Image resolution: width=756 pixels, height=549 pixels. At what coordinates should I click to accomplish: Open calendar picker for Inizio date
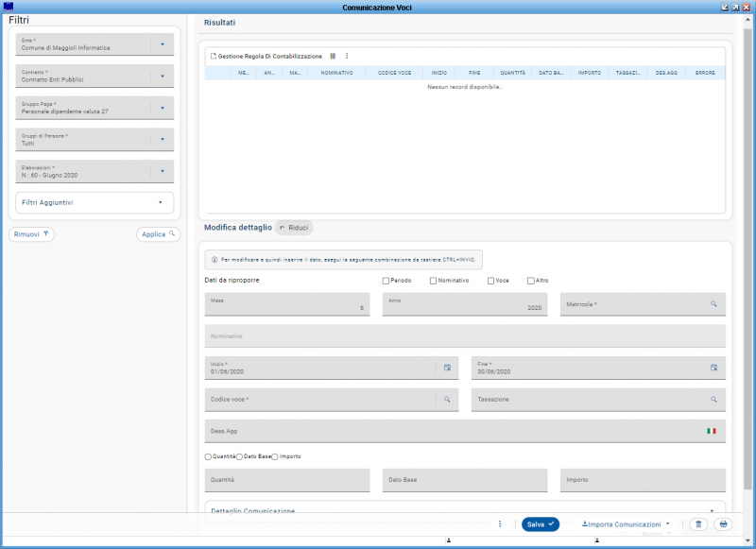[x=448, y=368]
